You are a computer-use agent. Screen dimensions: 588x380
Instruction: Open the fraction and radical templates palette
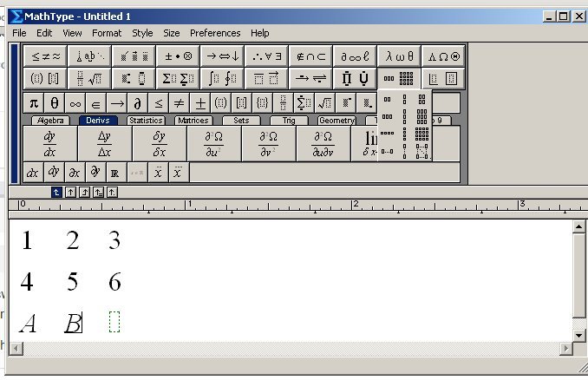point(89,78)
